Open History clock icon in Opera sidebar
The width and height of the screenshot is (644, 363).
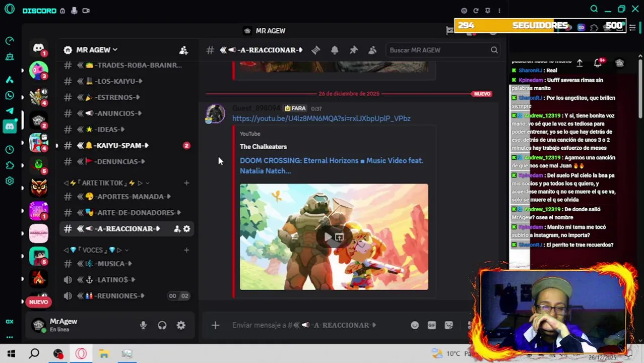pos(10,150)
